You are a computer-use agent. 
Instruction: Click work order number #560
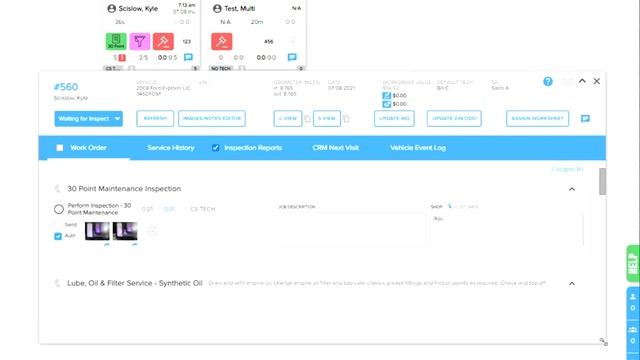[66, 87]
